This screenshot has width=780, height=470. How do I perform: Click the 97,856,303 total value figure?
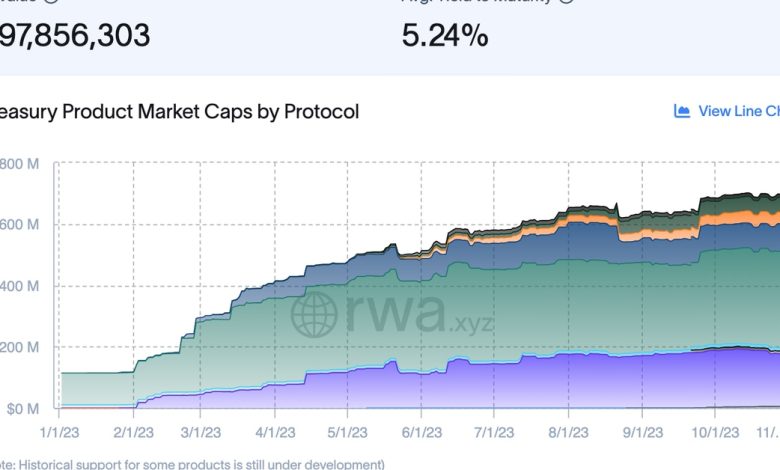pyautogui.click(x=75, y=37)
